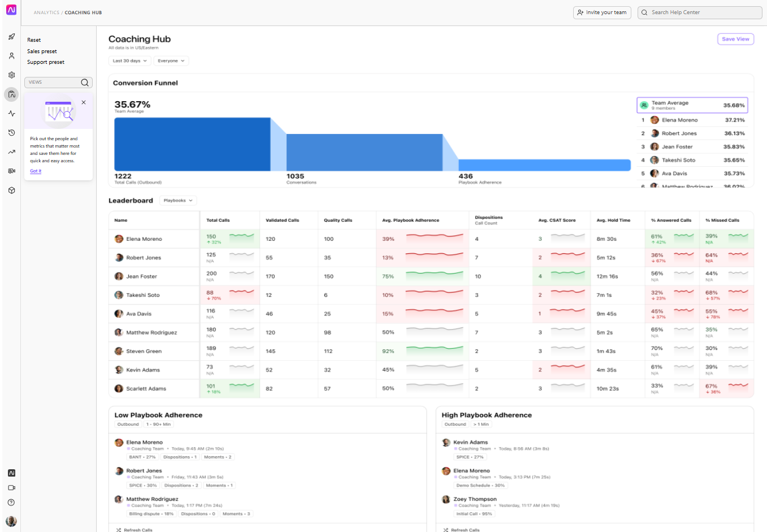The height and width of the screenshot is (532, 767).
Task: Open the video camera icon in lower sidebar
Action: pos(11,488)
